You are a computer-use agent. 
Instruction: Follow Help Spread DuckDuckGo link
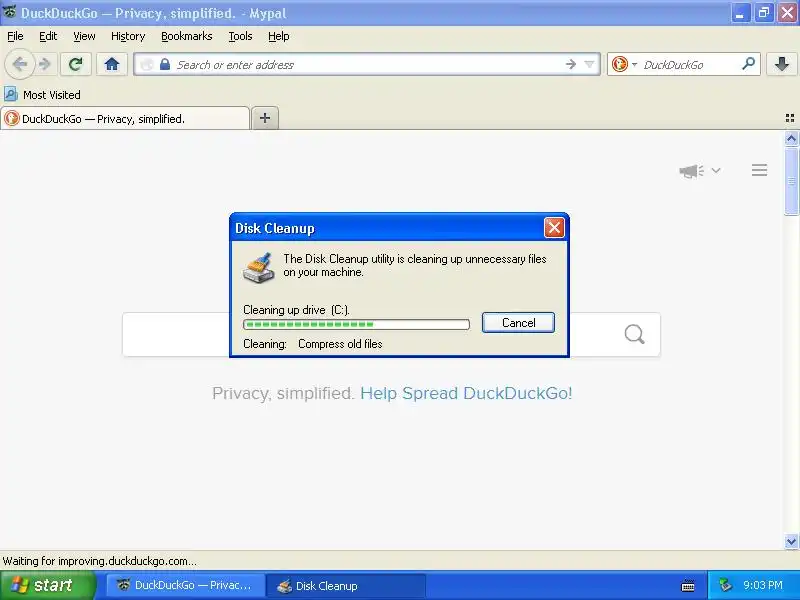(466, 393)
